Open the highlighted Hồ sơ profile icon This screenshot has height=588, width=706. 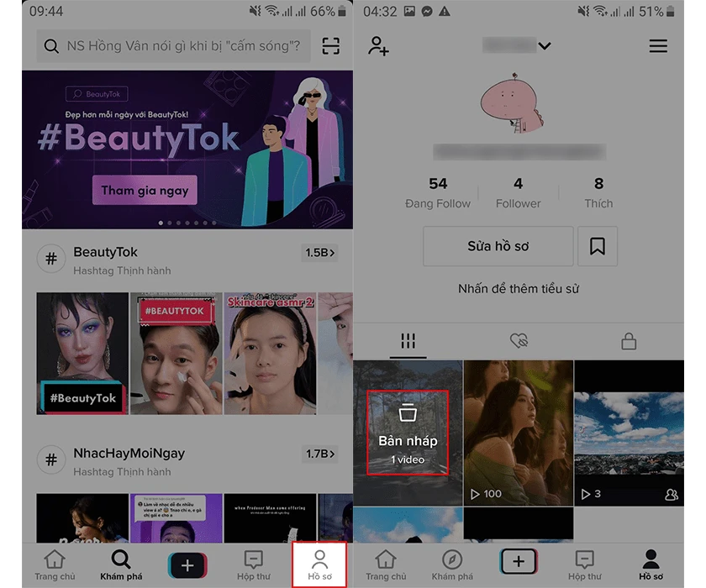click(319, 564)
